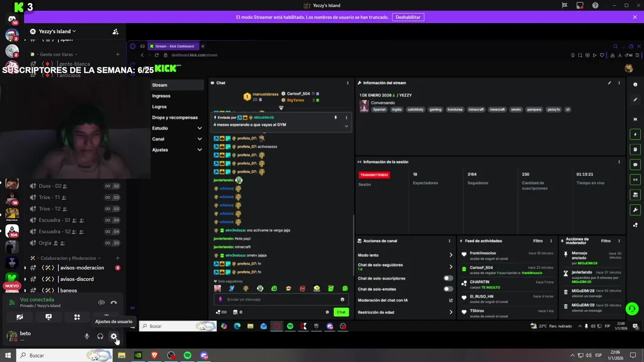Open Restricción de edad options chevron

tap(451, 312)
